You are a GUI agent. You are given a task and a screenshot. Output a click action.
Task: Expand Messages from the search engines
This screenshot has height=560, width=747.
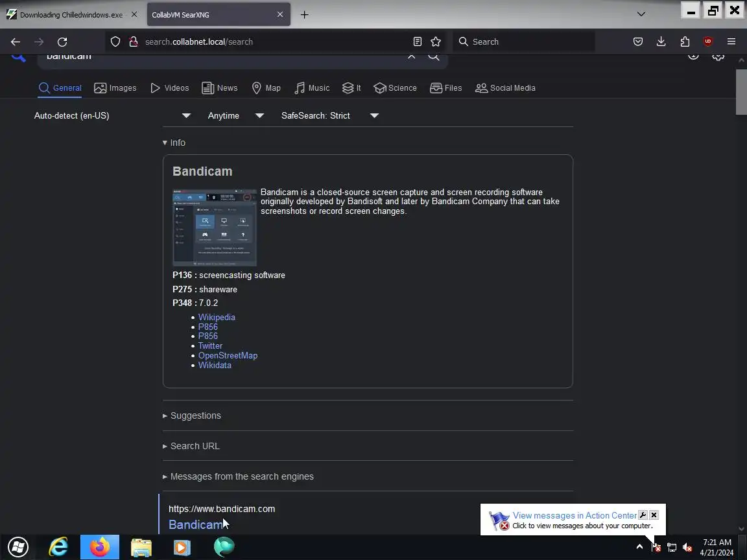click(x=238, y=476)
